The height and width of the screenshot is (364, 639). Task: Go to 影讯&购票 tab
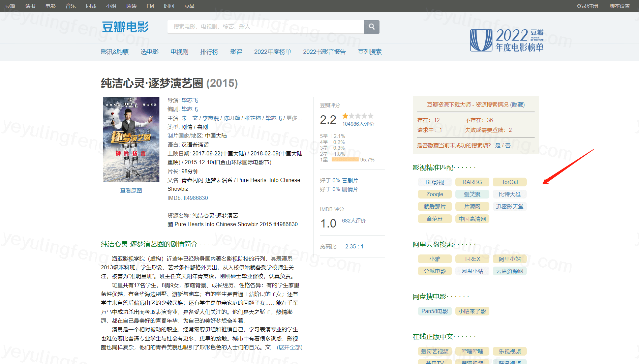coord(115,52)
